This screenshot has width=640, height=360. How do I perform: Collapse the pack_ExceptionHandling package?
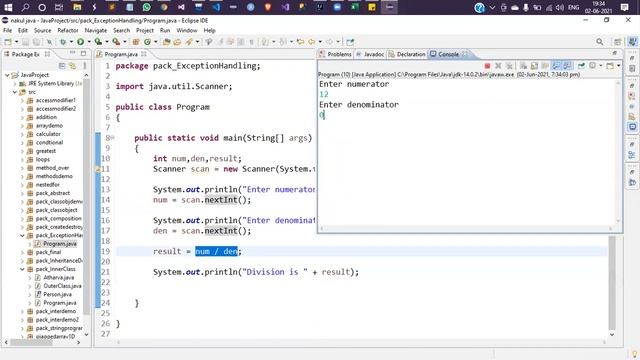click(22, 236)
